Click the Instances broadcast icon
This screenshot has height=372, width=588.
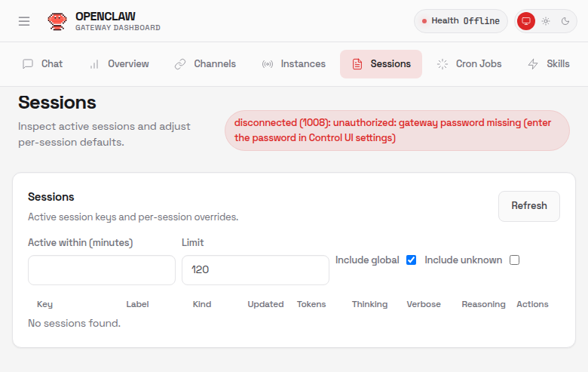pos(268,64)
